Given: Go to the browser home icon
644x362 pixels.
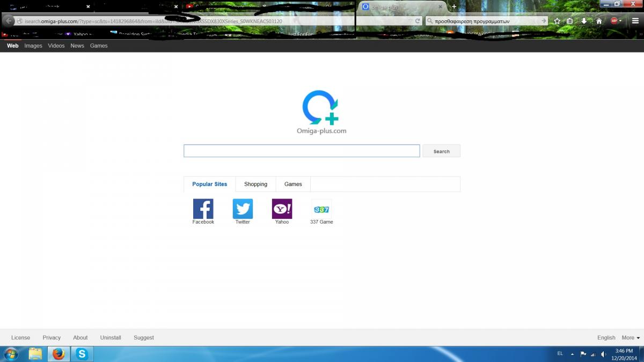Looking at the screenshot, I should (x=599, y=21).
